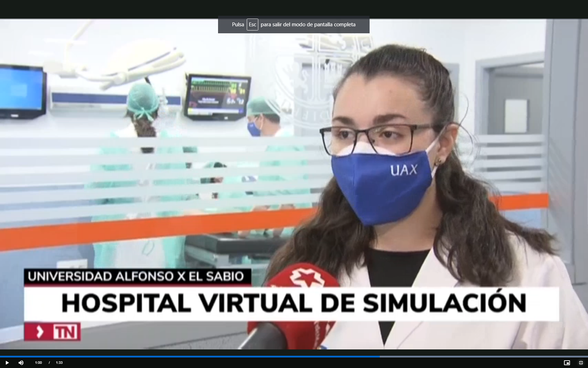The height and width of the screenshot is (368, 588).
Task: Click the vital signs monitor in the background
Action: [x=217, y=96]
